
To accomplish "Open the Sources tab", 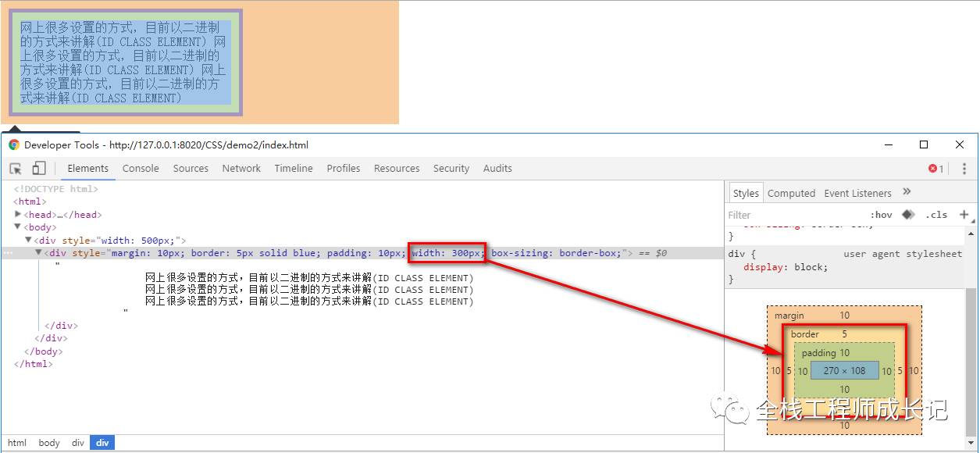I will 191,168.
